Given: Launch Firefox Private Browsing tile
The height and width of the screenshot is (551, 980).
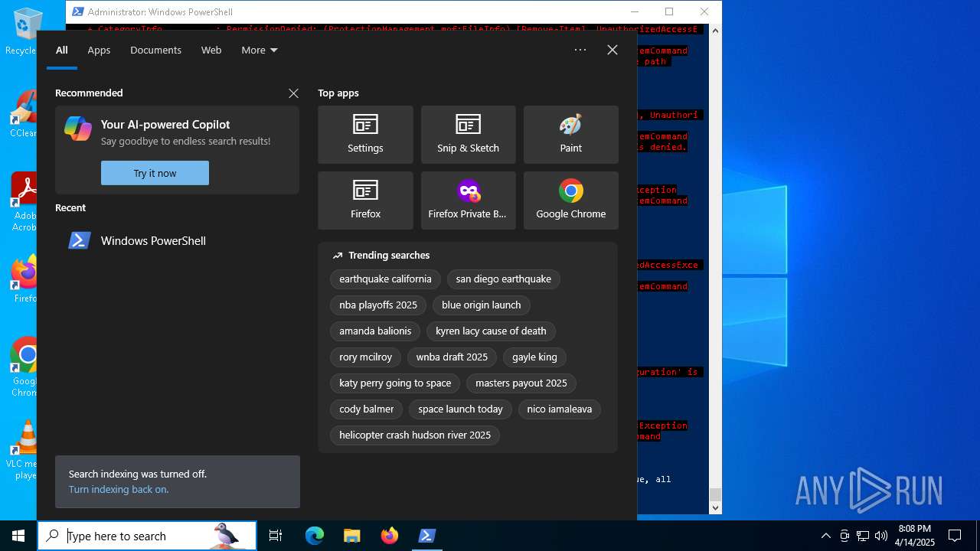Looking at the screenshot, I should pos(468,201).
